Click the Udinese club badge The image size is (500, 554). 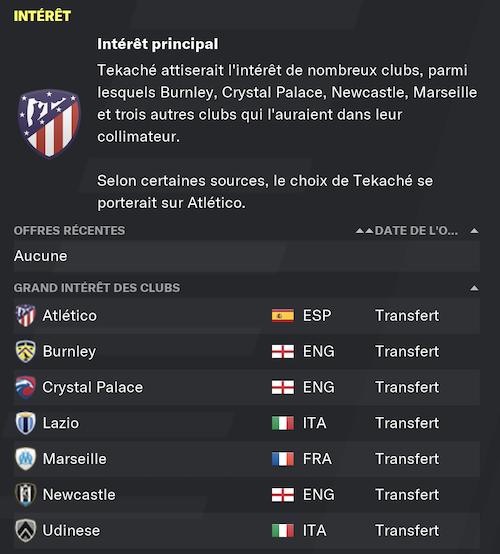click(25, 530)
